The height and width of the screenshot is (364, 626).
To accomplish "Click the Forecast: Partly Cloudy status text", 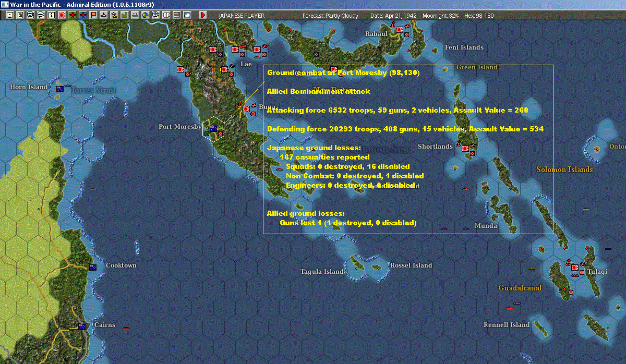I will pyautogui.click(x=331, y=16).
